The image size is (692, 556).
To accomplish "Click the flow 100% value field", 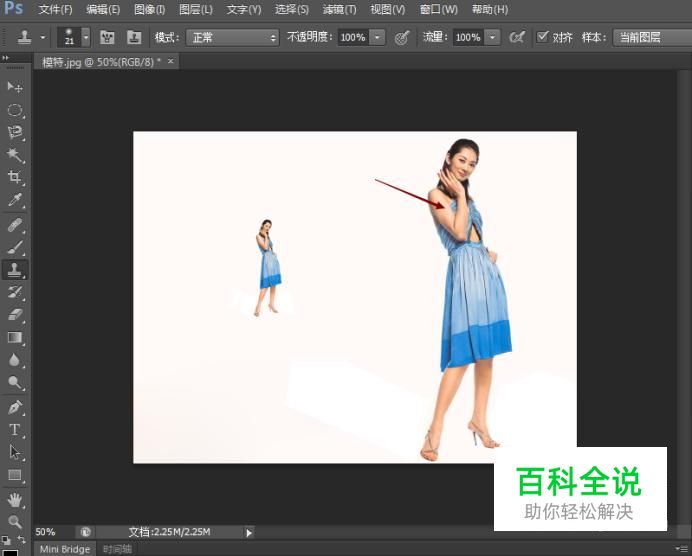I will pyautogui.click(x=468, y=38).
